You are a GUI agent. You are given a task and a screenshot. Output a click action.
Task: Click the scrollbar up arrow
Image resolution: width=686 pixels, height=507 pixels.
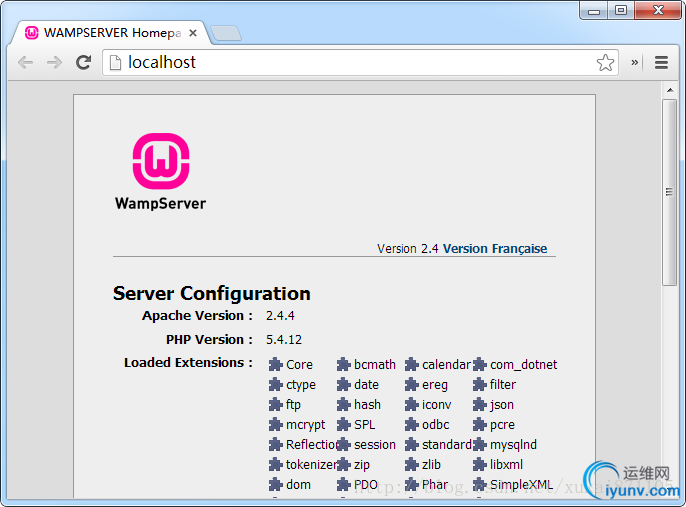tap(670, 90)
